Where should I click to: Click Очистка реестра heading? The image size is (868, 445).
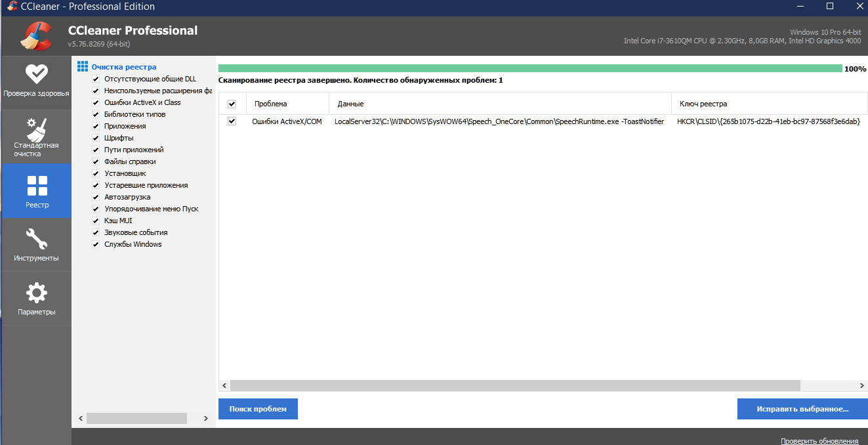pyautogui.click(x=124, y=67)
